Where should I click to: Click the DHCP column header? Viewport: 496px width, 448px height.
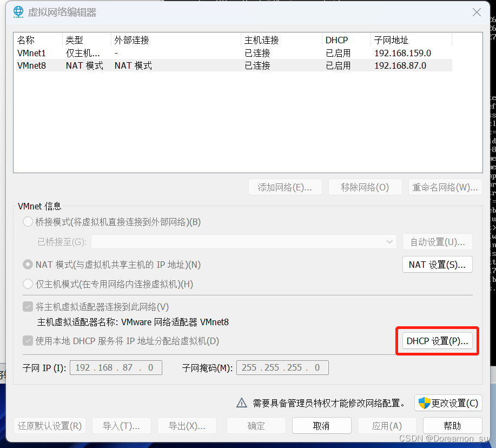click(x=346, y=40)
